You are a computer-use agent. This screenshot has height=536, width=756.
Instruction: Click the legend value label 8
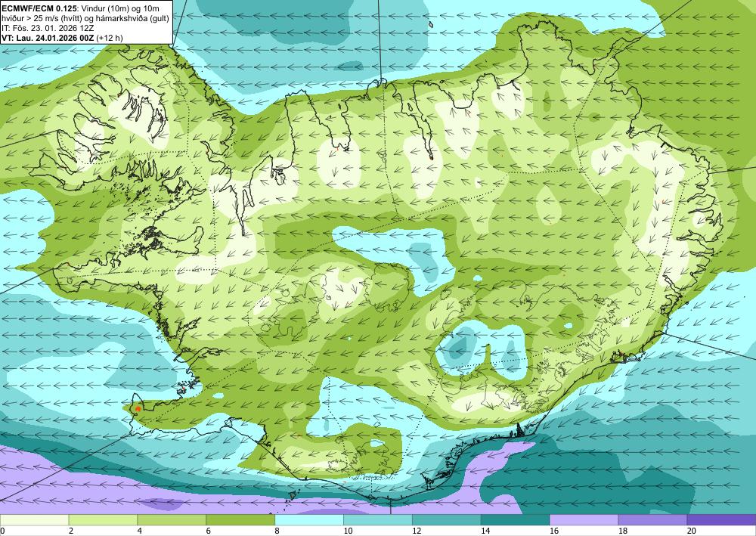click(277, 531)
